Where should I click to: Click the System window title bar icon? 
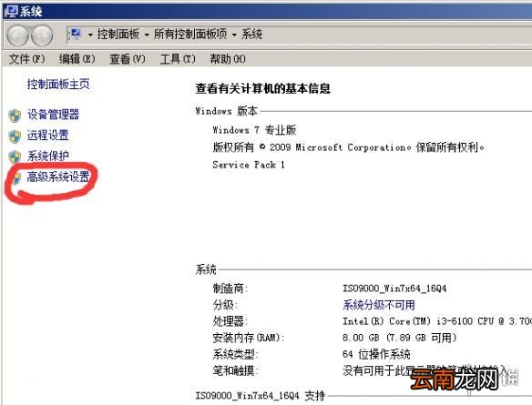pyautogui.click(x=11, y=11)
